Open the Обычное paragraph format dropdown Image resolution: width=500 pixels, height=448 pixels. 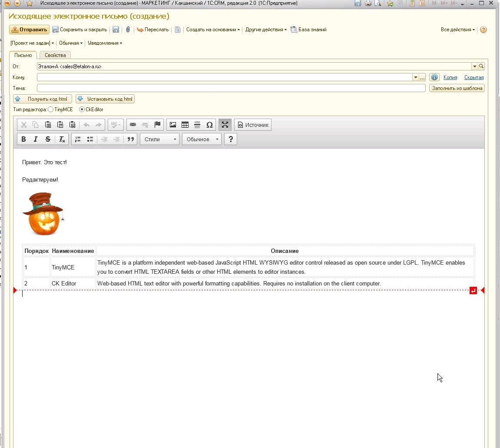click(202, 139)
